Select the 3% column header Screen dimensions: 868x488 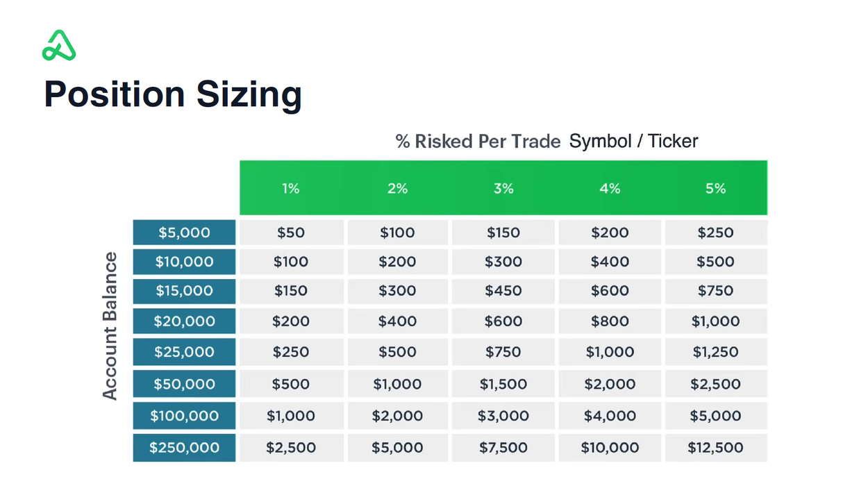pos(503,188)
